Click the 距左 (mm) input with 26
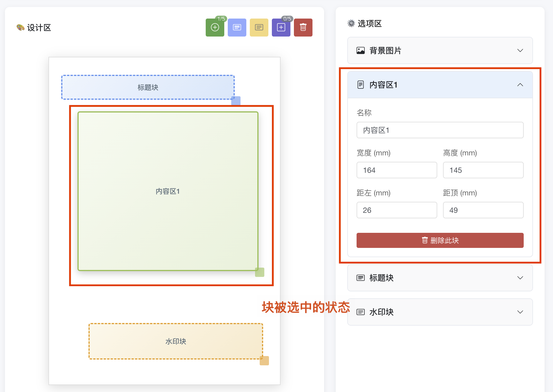The image size is (553, 392). 397,210
